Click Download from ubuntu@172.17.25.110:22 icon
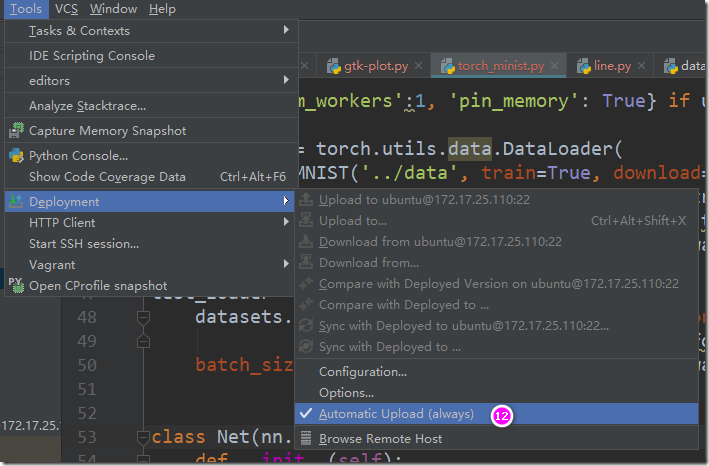This screenshot has width=709, height=466. pos(306,241)
